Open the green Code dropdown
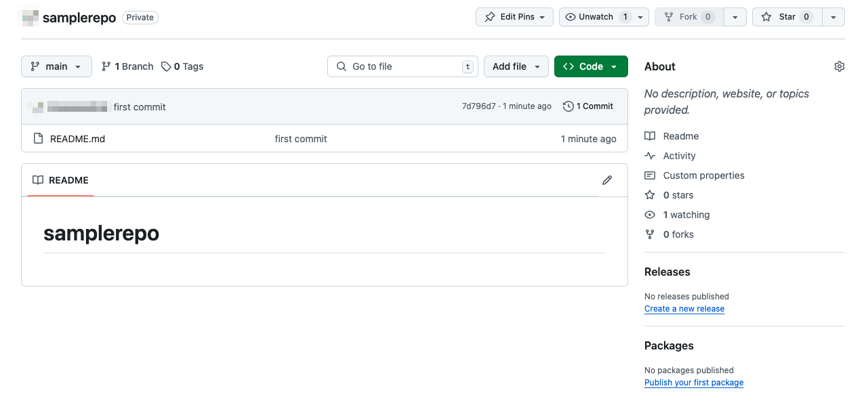 [x=590, y=66]
